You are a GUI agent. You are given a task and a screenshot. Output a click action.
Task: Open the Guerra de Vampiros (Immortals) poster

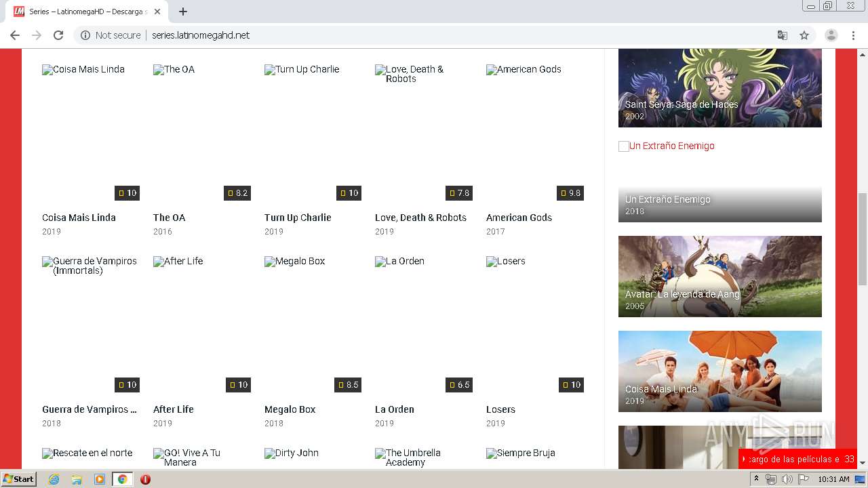[x=91, y=324]
